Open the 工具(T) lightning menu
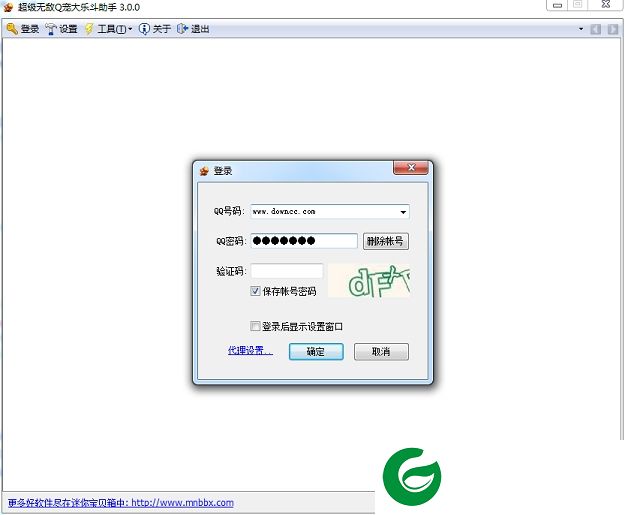Screen dimensions: 625x515 89,29
